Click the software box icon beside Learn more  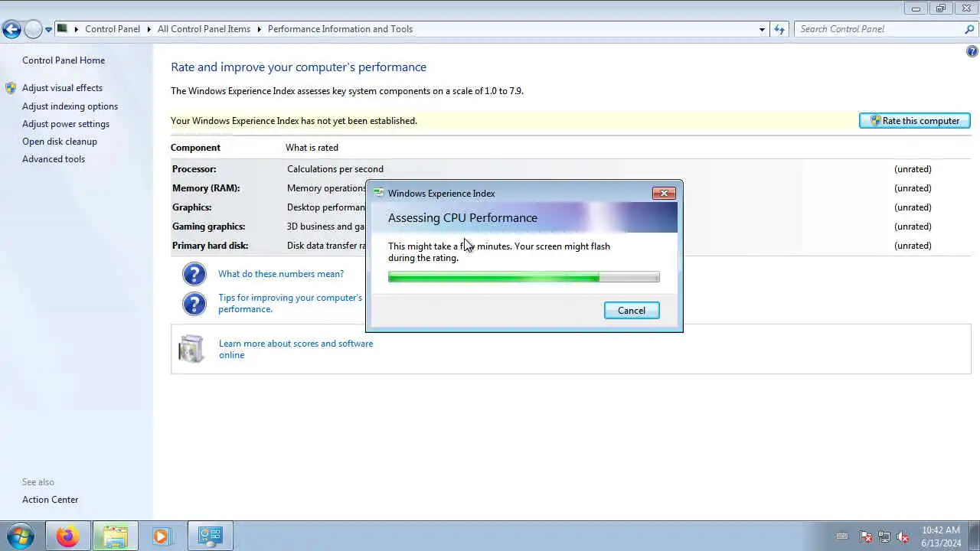click(191, 349)
